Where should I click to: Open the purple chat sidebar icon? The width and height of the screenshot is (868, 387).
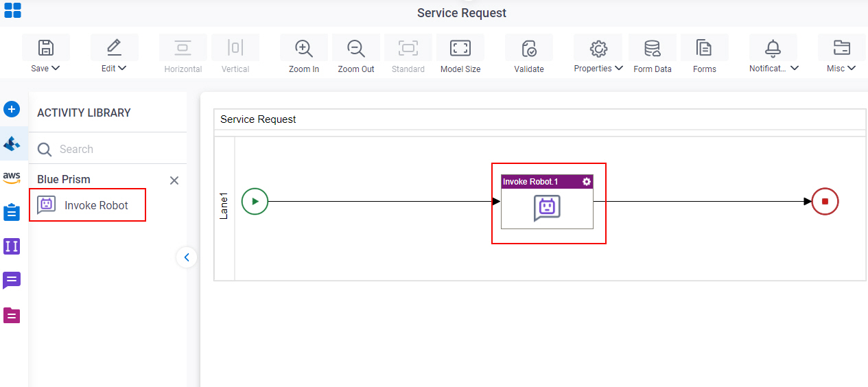12,281
